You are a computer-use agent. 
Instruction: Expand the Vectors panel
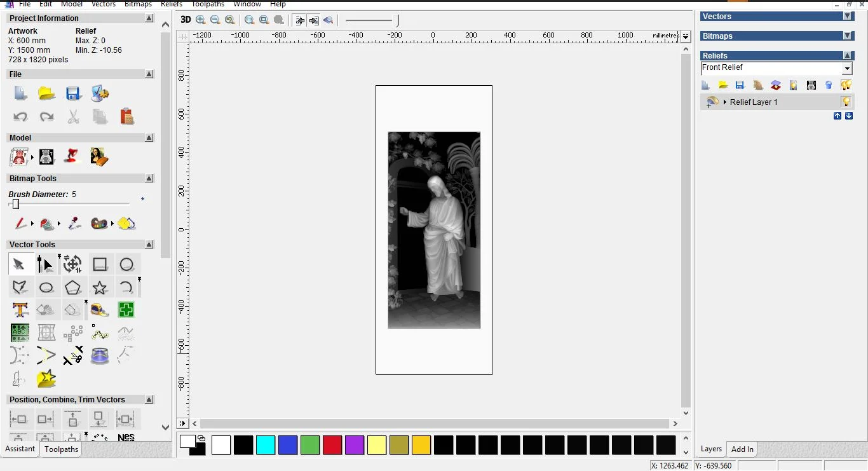click(847, 17)
